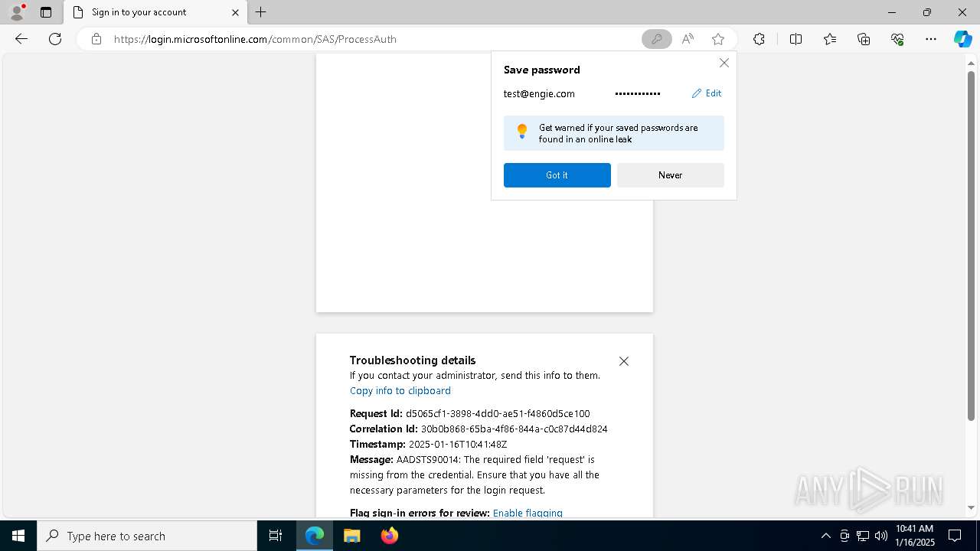Open Browser essentials heart icon

pyautogui.click(x=897, y=39)
